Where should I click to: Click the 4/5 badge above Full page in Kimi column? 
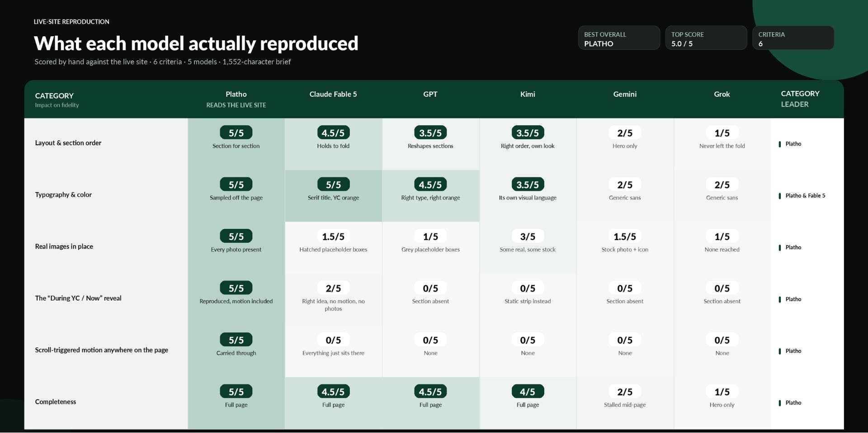tap(528, 392)
